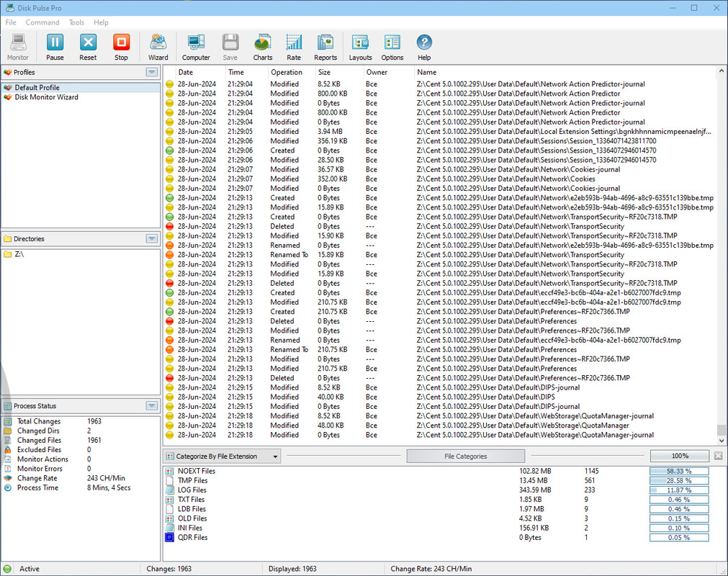Screen dimensions: 728x576
Task: Click the Changed Files status row
Action: tap(81, 441)
